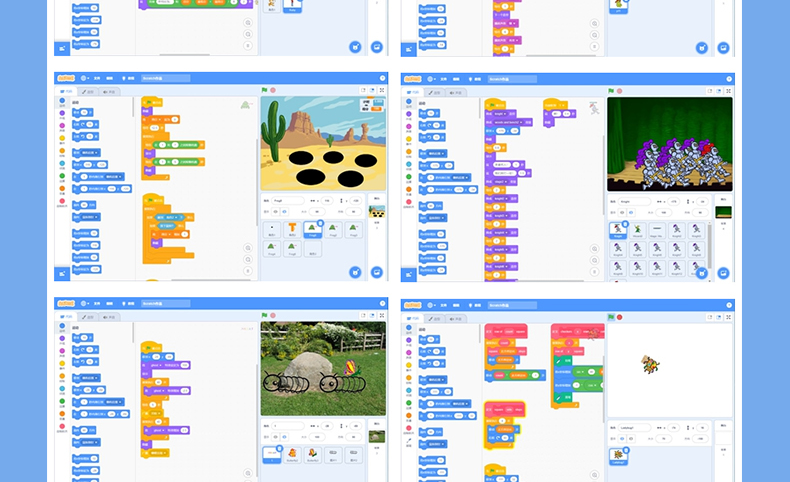This screenshot has height=482, width=790.
Task: Select Sensing category circle in knights project window
Action: click(409, 164)
